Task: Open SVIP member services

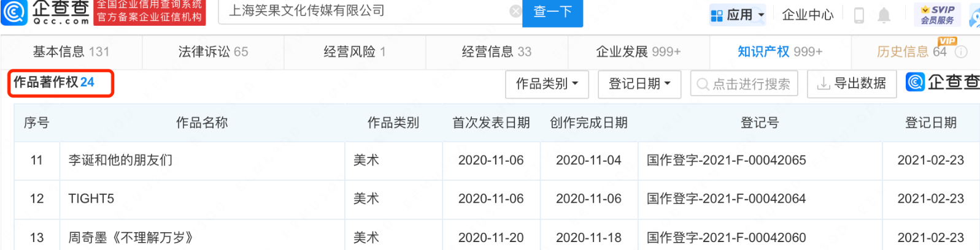Action: [938, 15]
